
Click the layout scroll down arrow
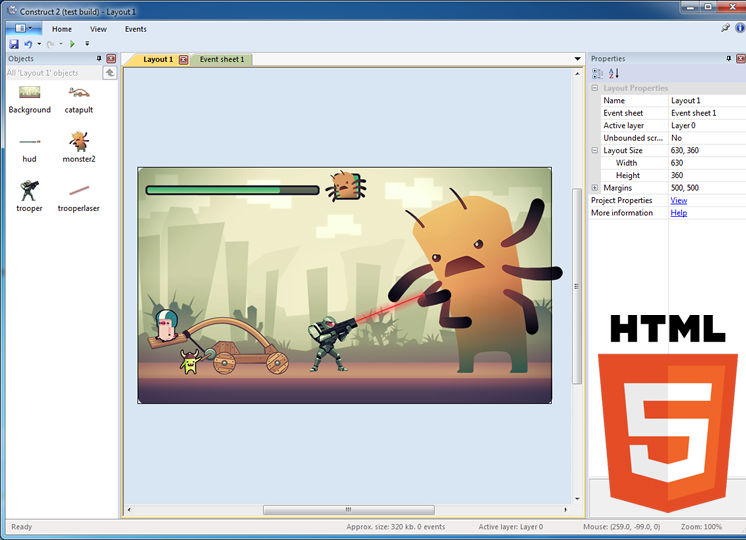[577, 499]
